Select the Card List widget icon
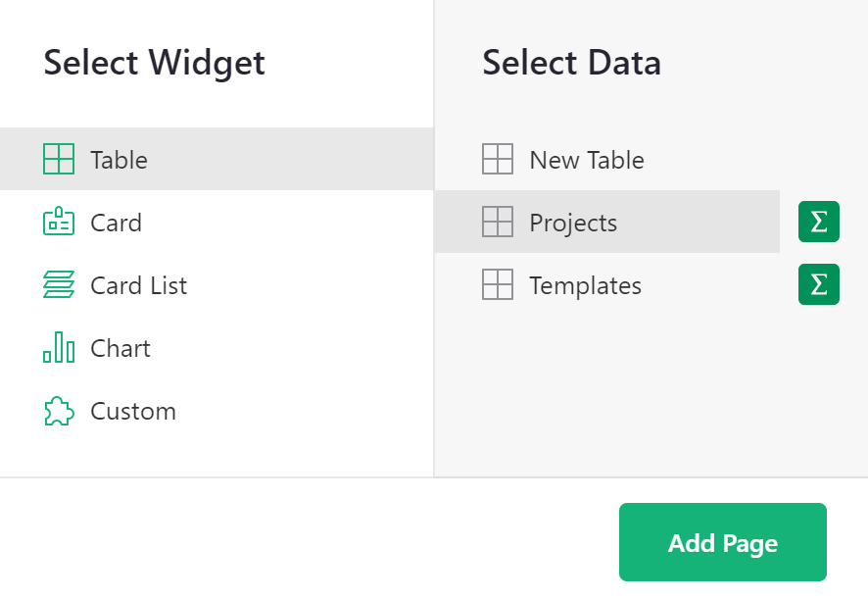The image size is (868, 599). click(x=59, y=285)
